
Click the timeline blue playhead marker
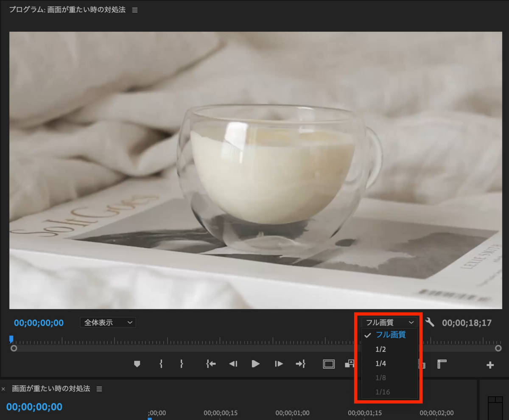149,418
